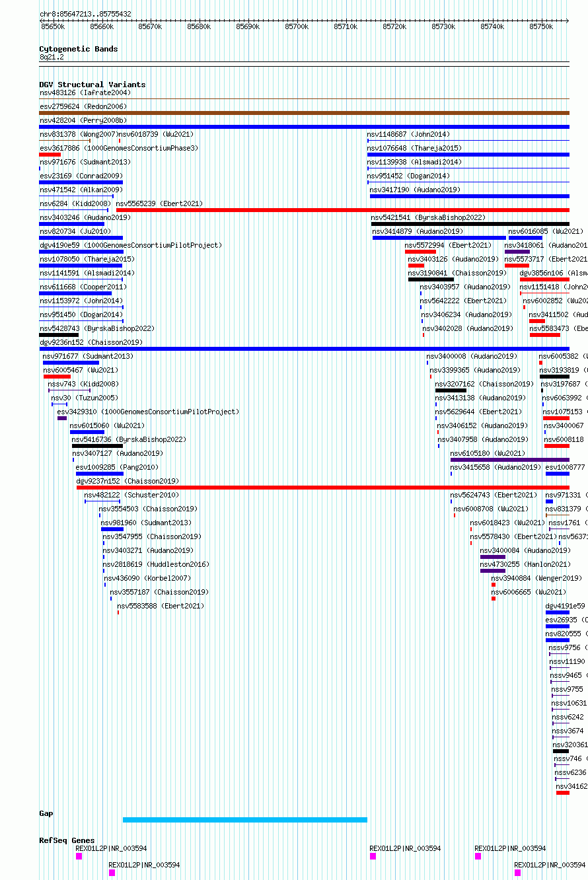Click the nsv6284 (Kidd2008) label
The height and width of the screenshot is (880, 588).
75,203
